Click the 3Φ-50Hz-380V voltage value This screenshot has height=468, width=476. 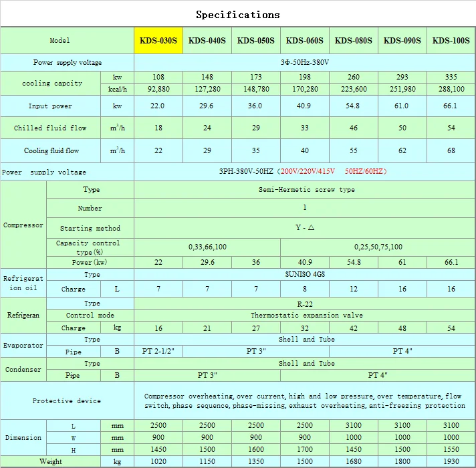coord(304,62)
